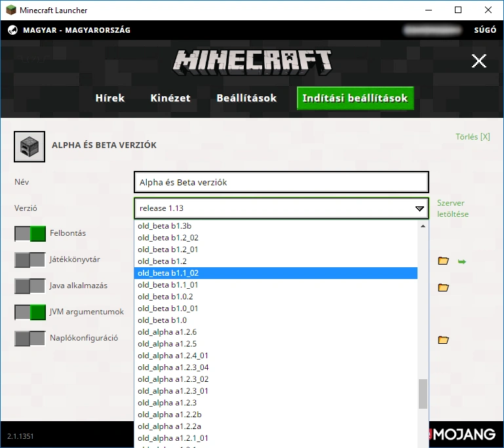
Task: Click MAGYAR - MAGYARORSZÁG language selector
Action: pyautogui.click(x=77, y=30)
